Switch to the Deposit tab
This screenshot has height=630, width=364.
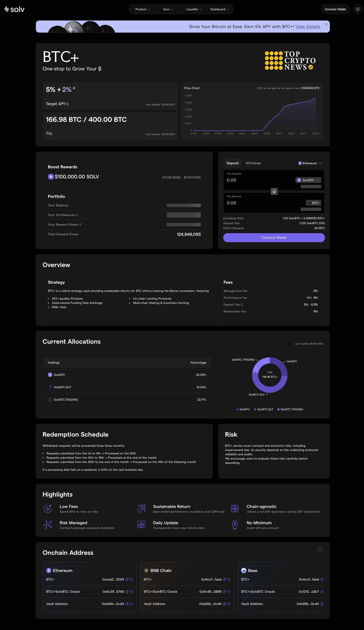(232, 163)
